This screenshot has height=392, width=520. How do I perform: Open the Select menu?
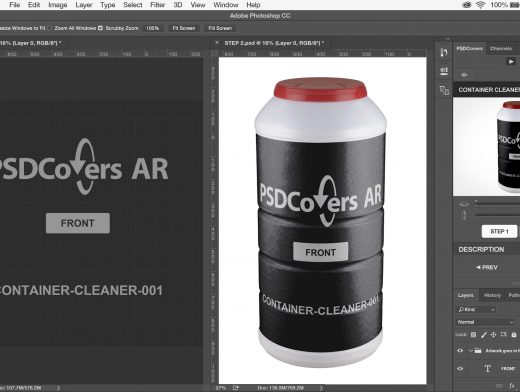click(133, 5)
